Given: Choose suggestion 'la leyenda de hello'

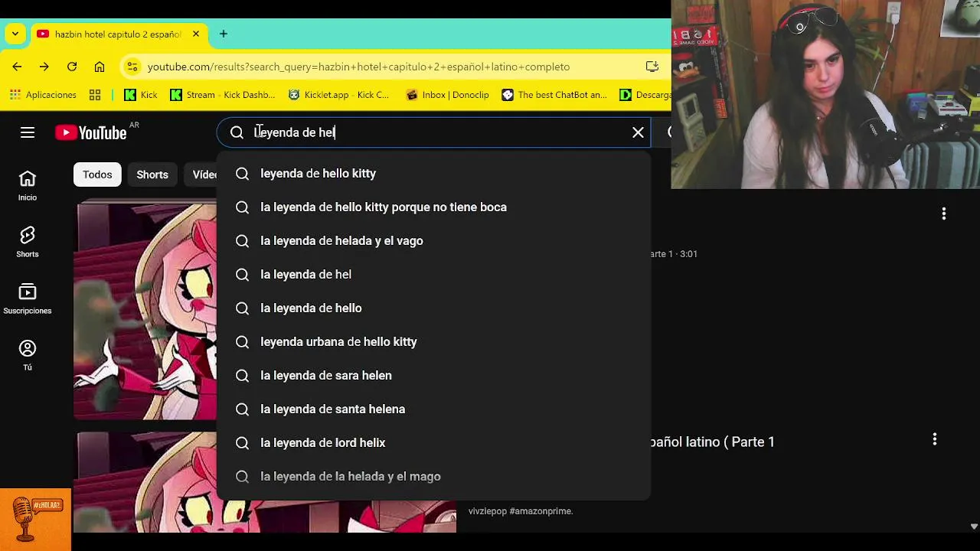Looking at the screenshot, I should pos(433,308).
